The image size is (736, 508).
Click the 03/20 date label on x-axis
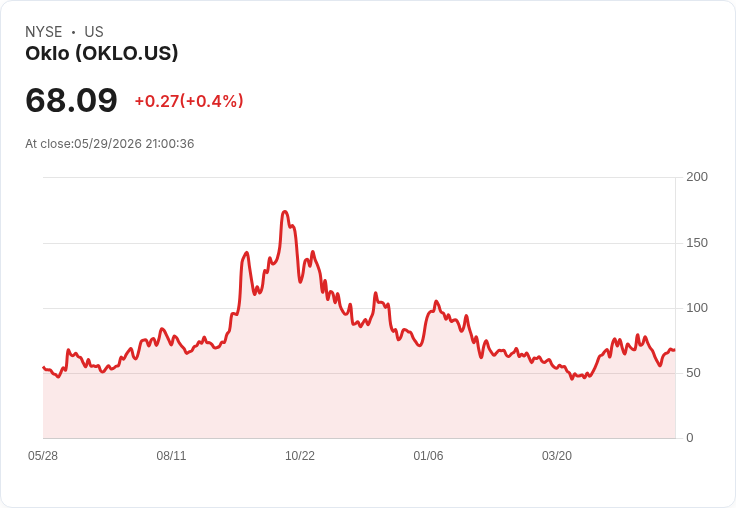pyautogui.click(x=557, y=456)
